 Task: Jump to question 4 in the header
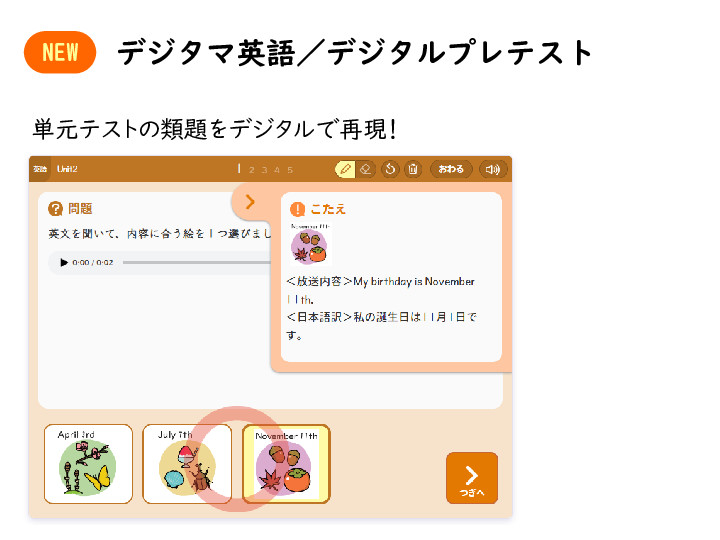(x=277, y=170)
